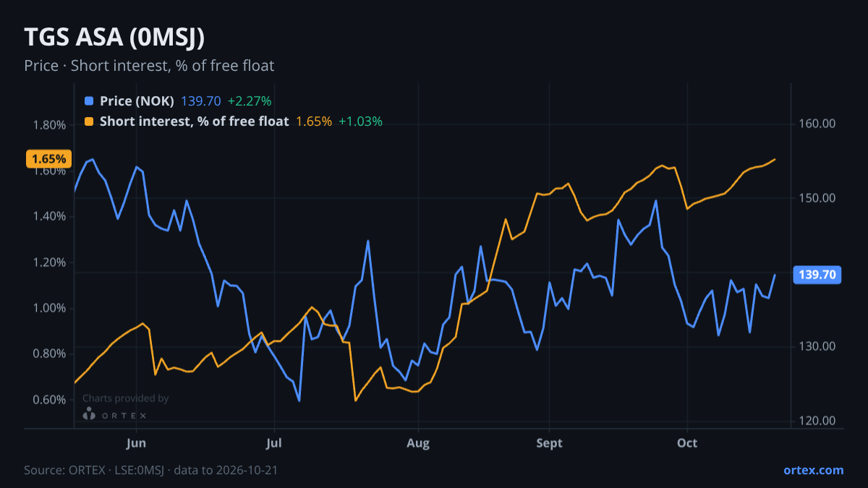Click the Oct x-axis label
Screen dimensions: 868x488
point(687,442)
